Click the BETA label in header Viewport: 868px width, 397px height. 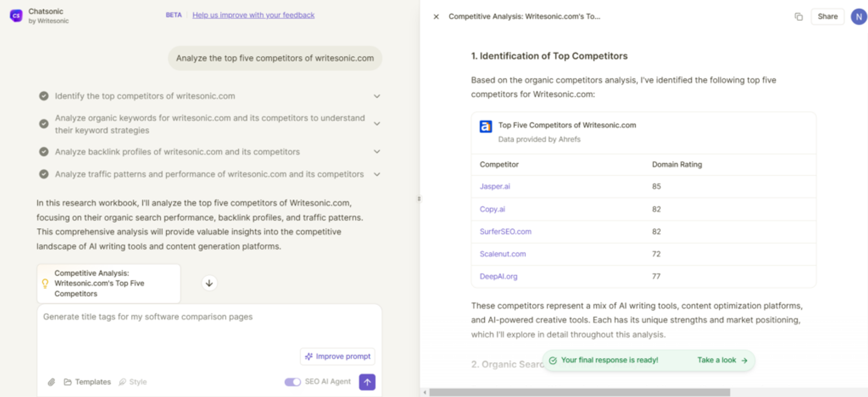point(174,15)
